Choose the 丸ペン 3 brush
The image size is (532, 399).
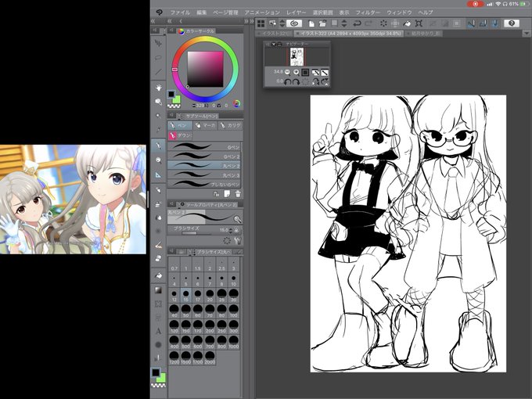pyautogui.click(x=205, y=175)
